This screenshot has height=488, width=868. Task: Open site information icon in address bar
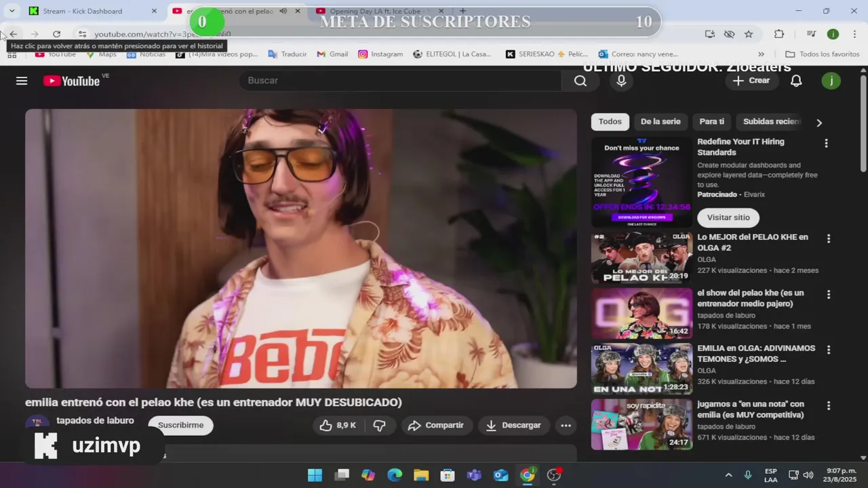[x=81, y=34]
